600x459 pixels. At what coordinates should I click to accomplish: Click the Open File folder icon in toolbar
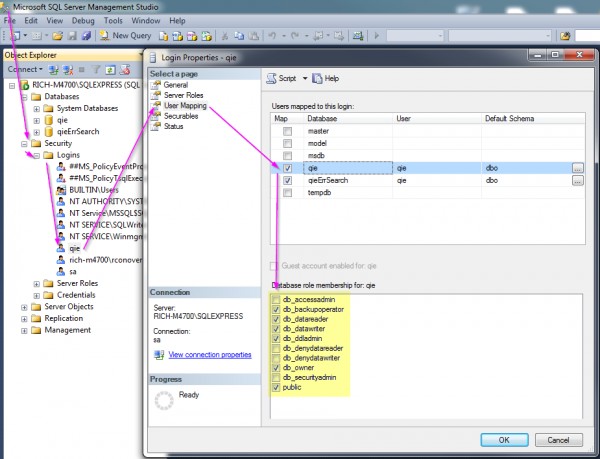[x=57, y=36]
